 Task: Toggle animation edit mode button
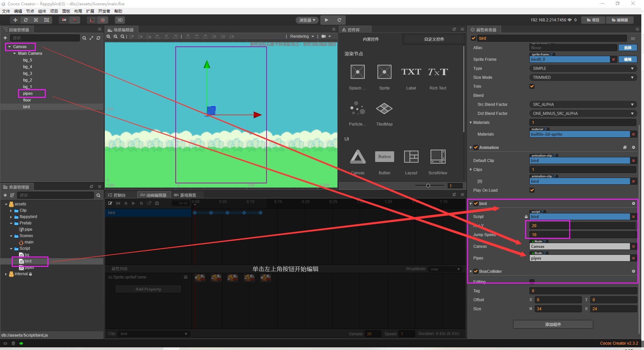[x=110, y=203]
